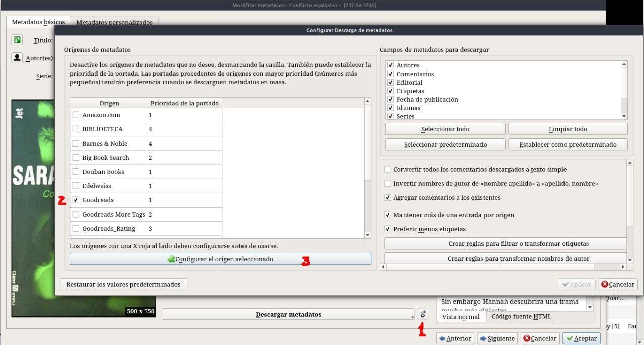Click Cancelar in Modificar metadatos window

click(x=540, y=338)
